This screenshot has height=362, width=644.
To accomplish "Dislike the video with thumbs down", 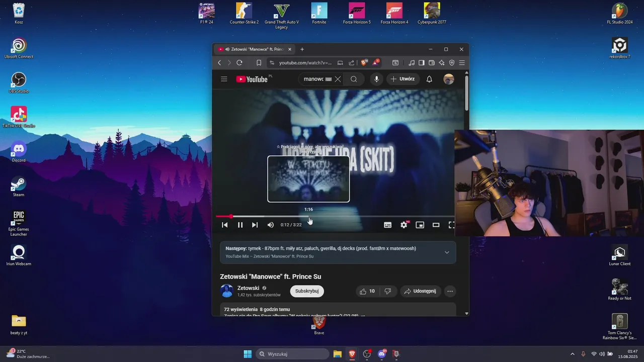I will pyautogui.click(x=387, y=291).
